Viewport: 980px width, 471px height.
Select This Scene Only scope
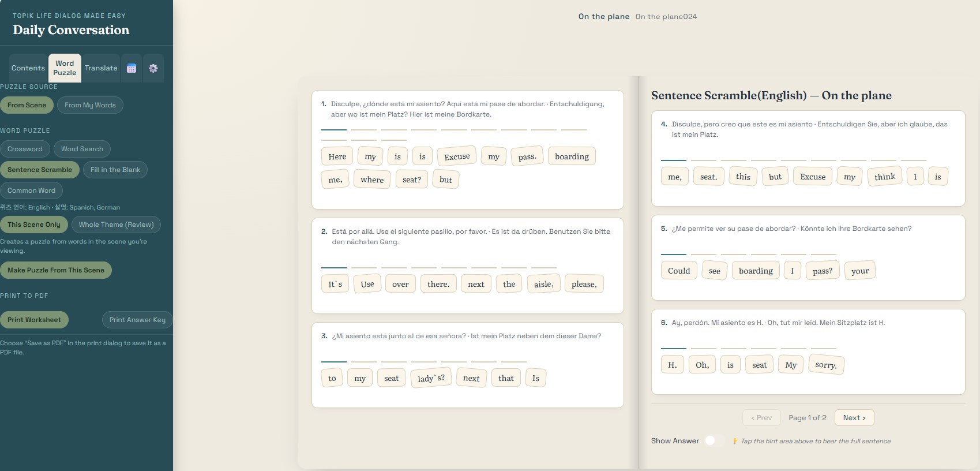(x=34, y=225)
